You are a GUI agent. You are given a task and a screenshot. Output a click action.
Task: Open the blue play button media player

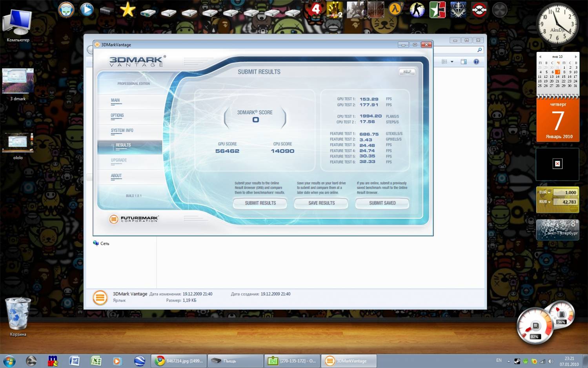(x=87, y=9)
